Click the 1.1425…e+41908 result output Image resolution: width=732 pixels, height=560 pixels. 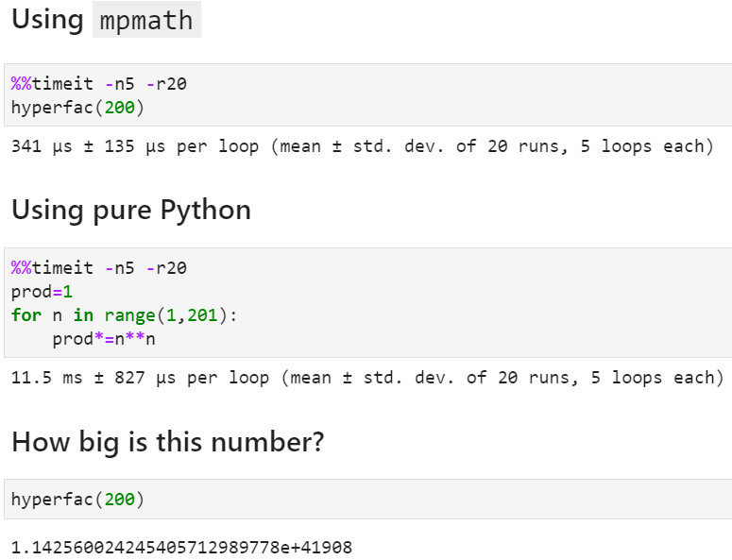coord(181,547)
